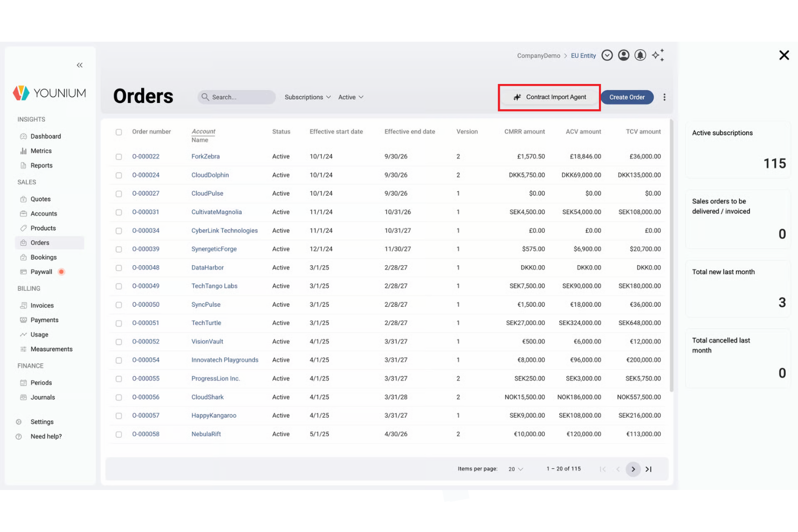The width and height of the screenshot is (798, 532).
Task: Click the notification bell icon
Action: click(x=640, y=55)
